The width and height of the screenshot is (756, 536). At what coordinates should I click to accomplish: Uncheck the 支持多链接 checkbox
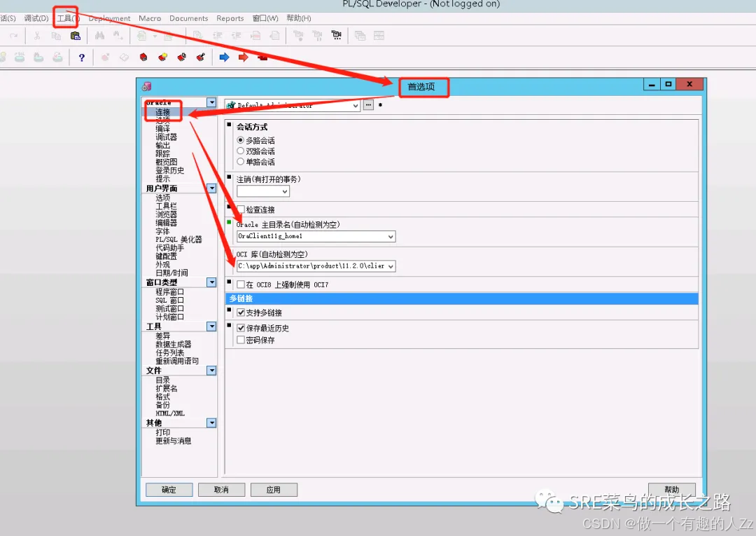[241, 312]
